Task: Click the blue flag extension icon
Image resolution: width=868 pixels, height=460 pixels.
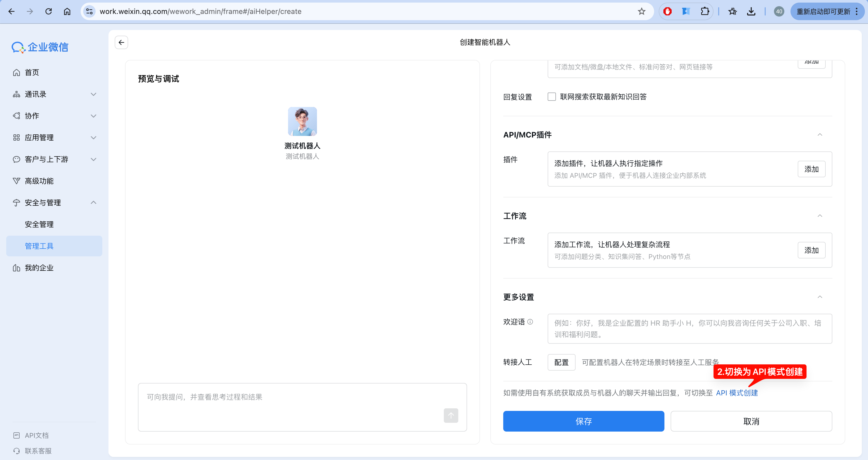Action: (x=686, y=11)
